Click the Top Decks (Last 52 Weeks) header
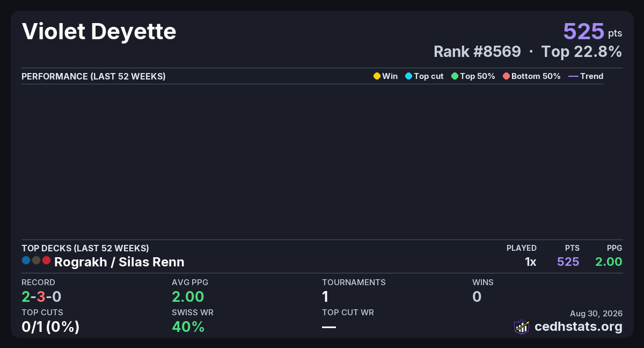644x348 pixels. (x=85, y=248)
